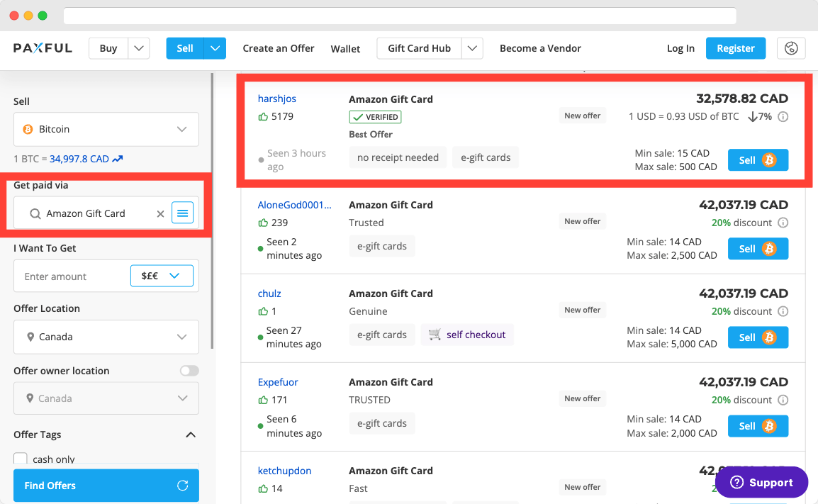Click the Paxful logo
The height and width of the screenshot is (504, 818).
[43, 47]
